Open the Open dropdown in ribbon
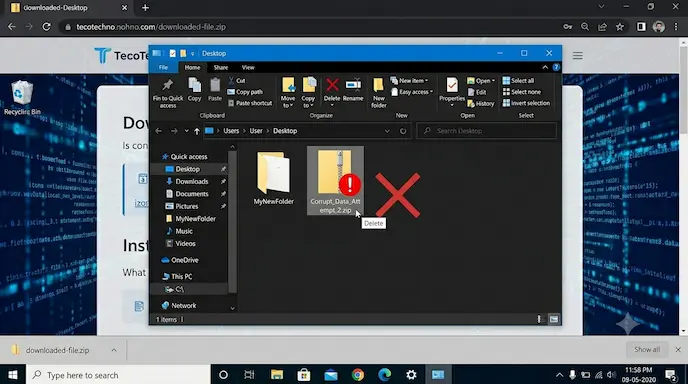The width and height of the screenshot is (688, 384). 481,81
